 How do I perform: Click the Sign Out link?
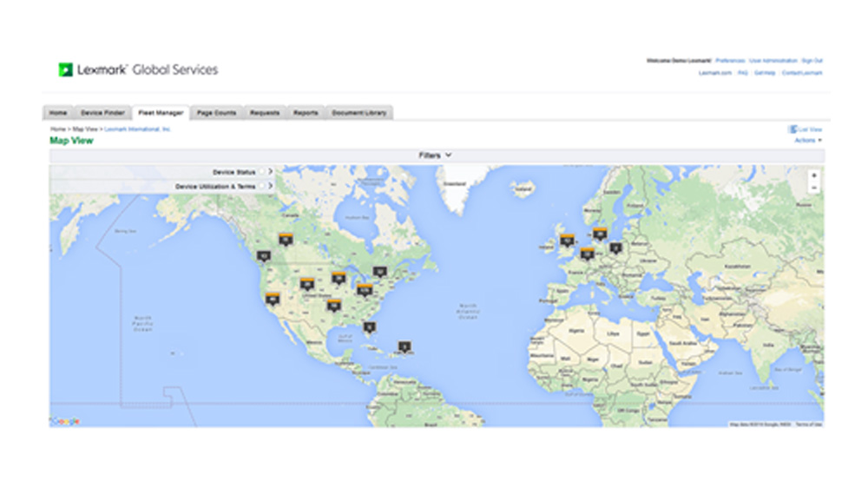click(x=812, y=61)
